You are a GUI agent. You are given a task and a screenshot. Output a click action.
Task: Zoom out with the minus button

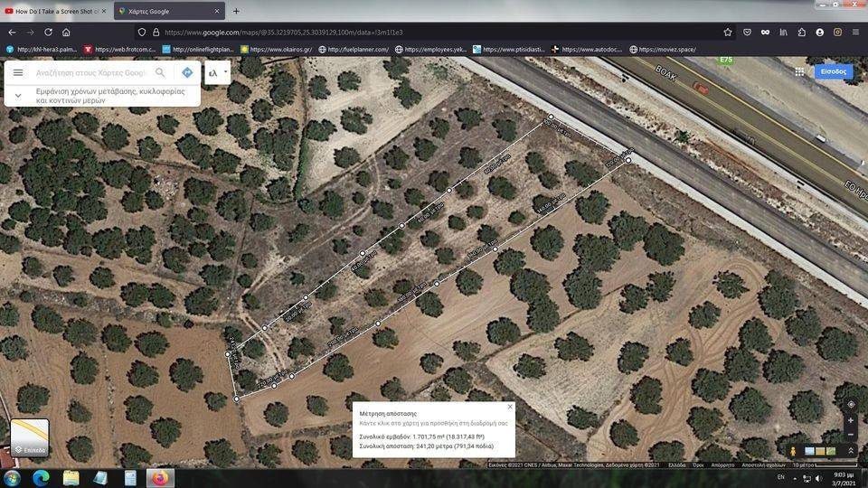coord(851,435)
